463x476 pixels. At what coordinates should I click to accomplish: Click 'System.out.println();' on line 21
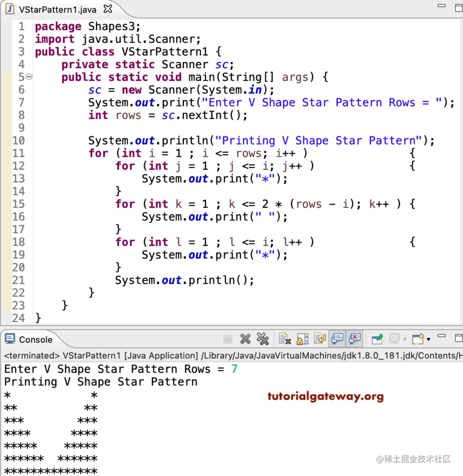184,280
